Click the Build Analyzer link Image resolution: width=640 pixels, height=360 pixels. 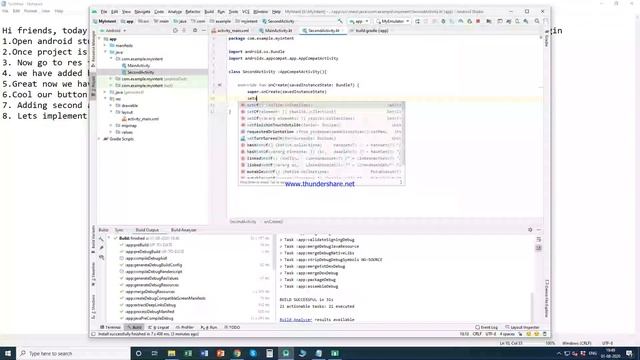[x=296, y=320]
